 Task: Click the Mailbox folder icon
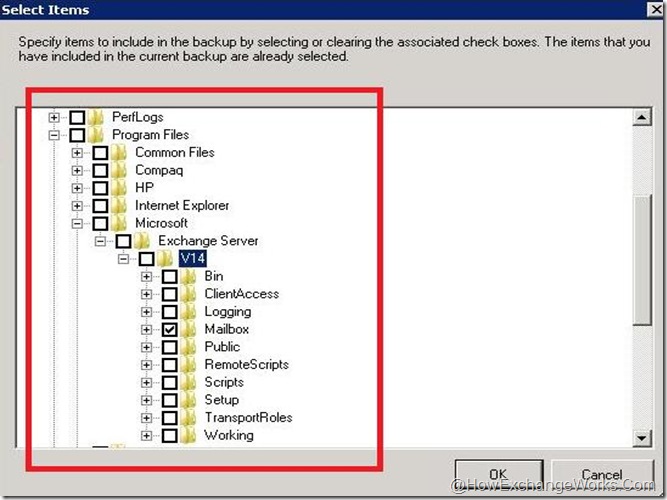pos(188,329)
